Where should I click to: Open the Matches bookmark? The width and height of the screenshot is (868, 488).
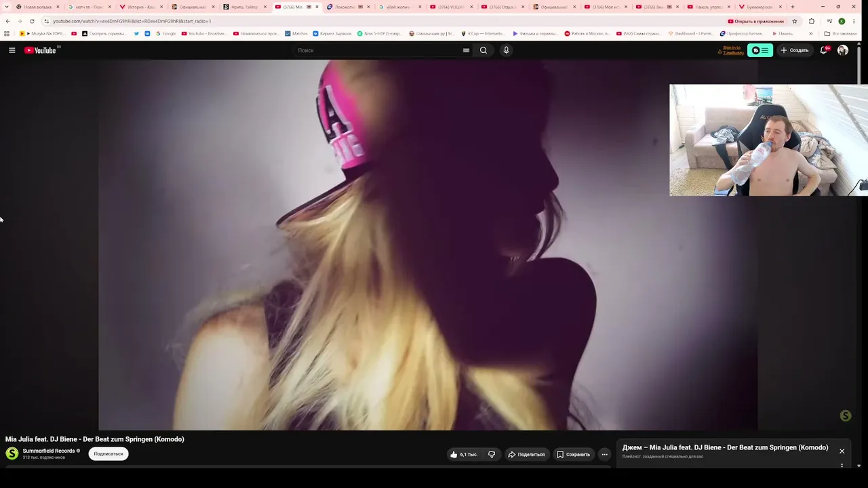[296, 33]
